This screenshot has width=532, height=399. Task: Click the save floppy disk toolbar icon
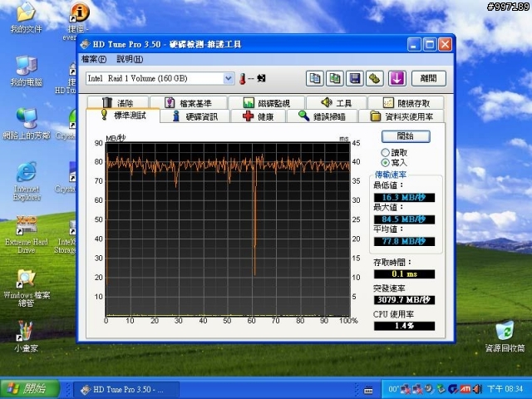click(x=355, y=79)
